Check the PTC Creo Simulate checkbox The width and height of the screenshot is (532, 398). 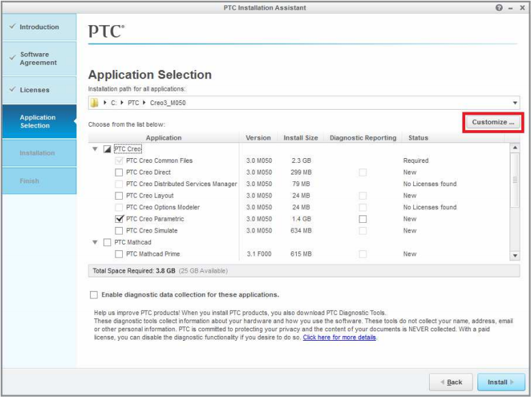[119, 230]
